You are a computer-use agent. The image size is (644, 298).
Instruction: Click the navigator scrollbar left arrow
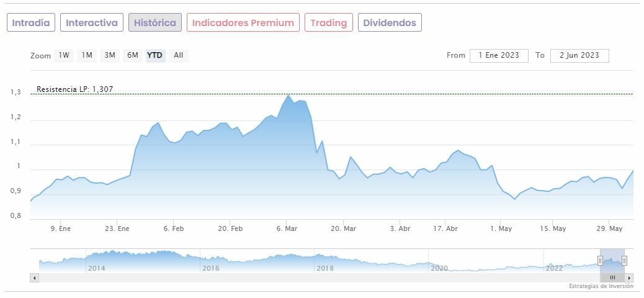point(34,278)
